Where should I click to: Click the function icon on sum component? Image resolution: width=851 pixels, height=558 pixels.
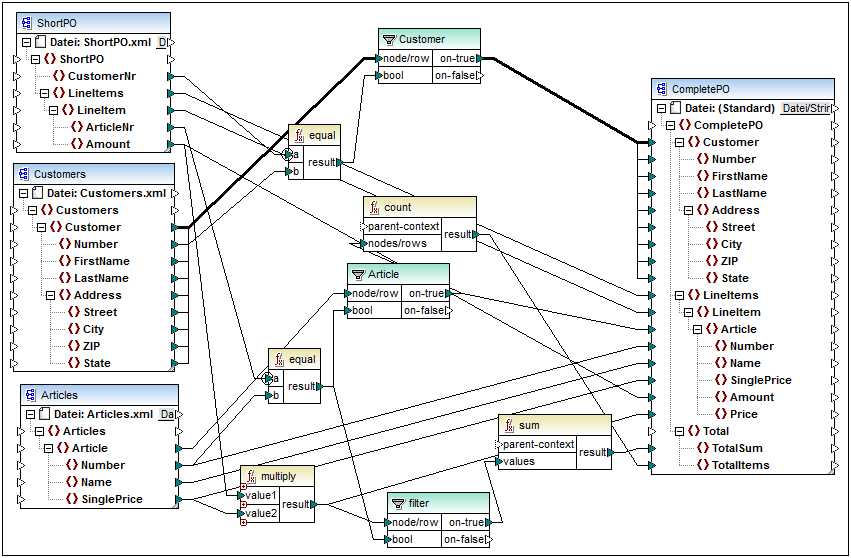coord(508,425)
